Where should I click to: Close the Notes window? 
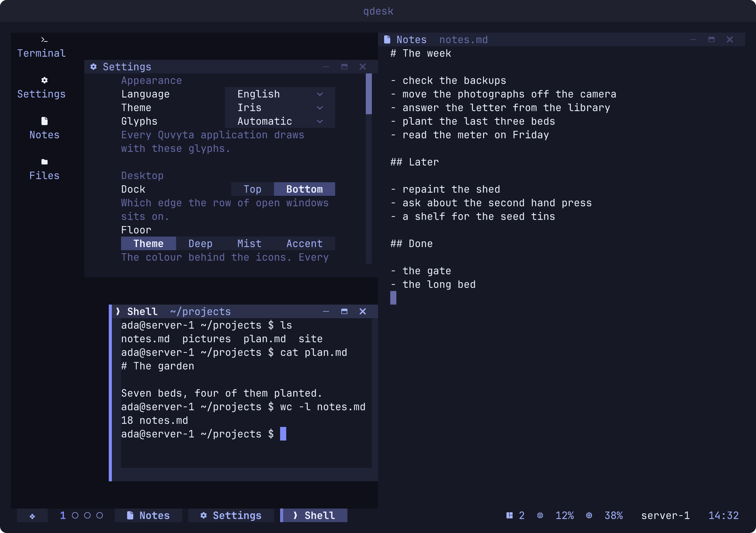(730, 40)
